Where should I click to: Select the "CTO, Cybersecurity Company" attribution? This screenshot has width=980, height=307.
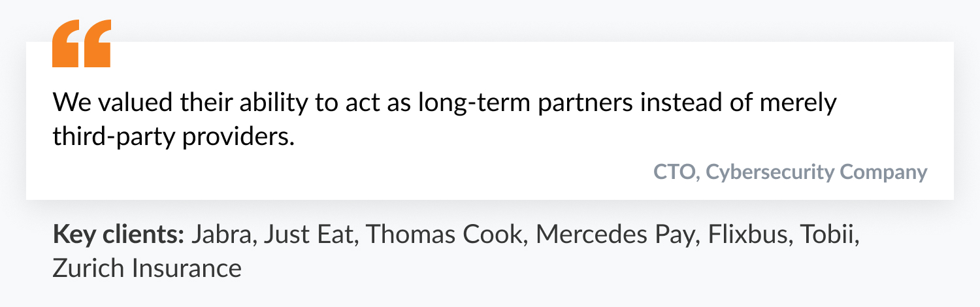(x=790, y=172)
